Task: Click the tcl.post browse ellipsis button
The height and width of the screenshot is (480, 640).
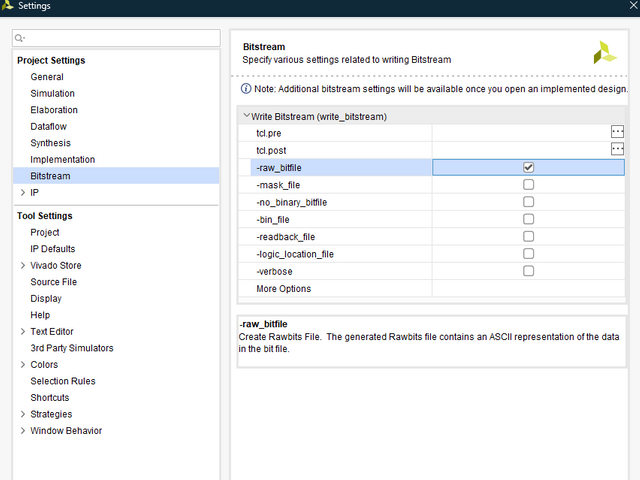Action: (617, 149)
